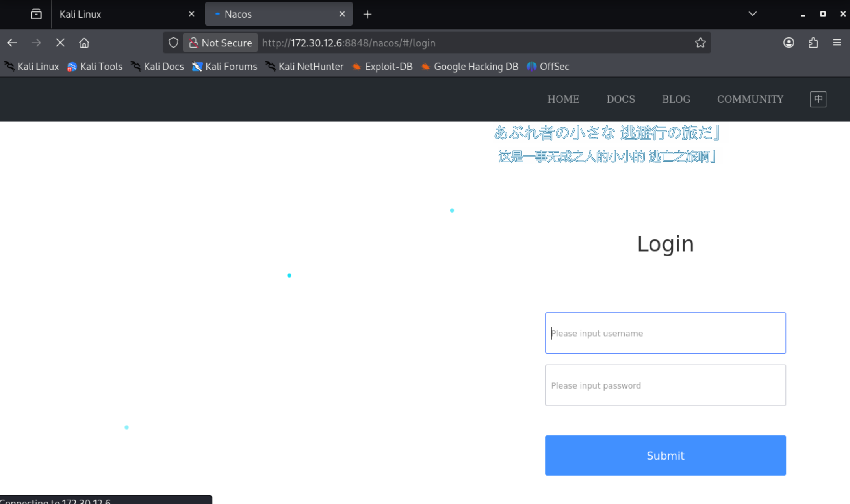Image resolution: width=850 pixels, height=504 pixels.
Task: Open a new tab with plus
Action: (x=367, y=14)
